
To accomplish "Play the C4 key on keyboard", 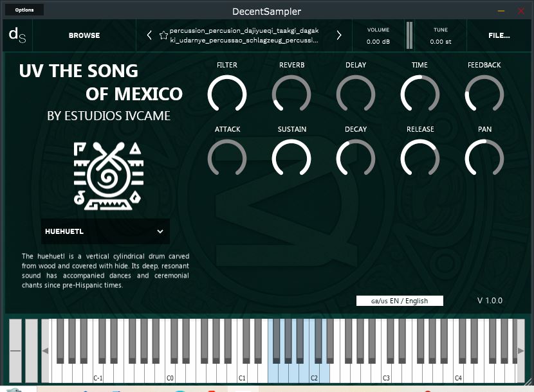I will (x=458, y=374).
